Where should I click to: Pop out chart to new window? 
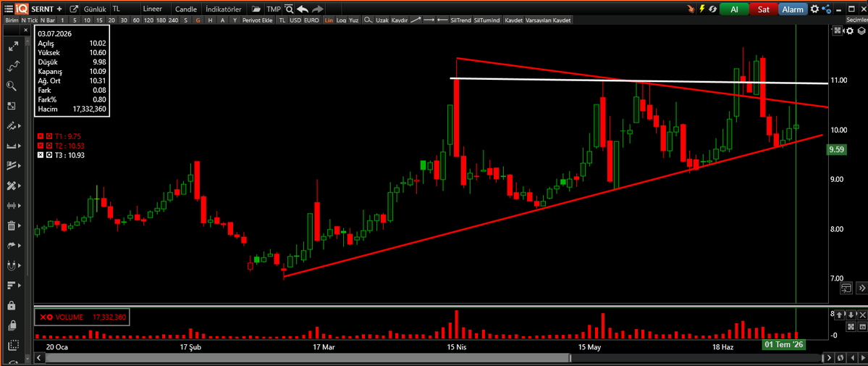(74, 9)
